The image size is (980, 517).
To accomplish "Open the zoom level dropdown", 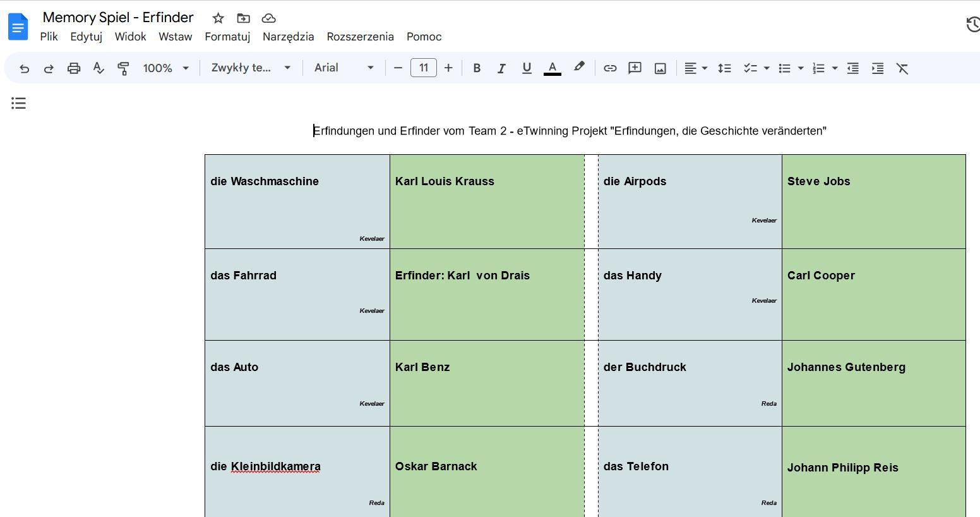I will [166, 68].
